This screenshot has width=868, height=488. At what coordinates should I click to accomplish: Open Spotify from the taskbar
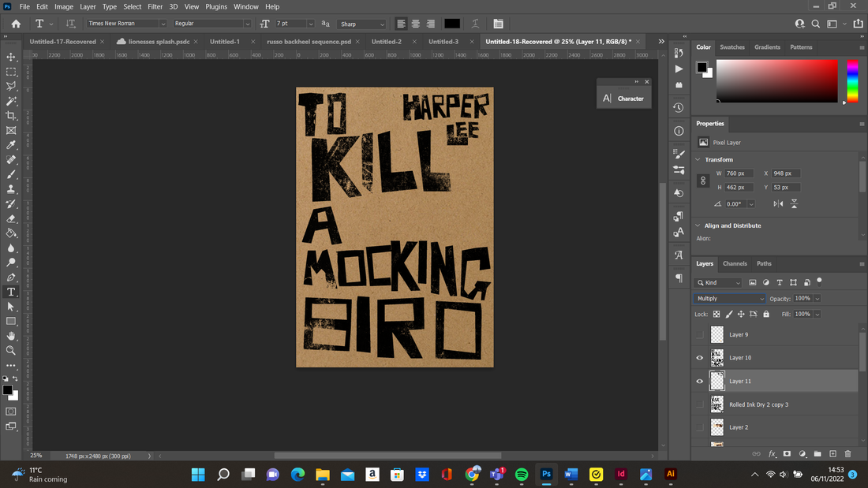pos(522,474)
